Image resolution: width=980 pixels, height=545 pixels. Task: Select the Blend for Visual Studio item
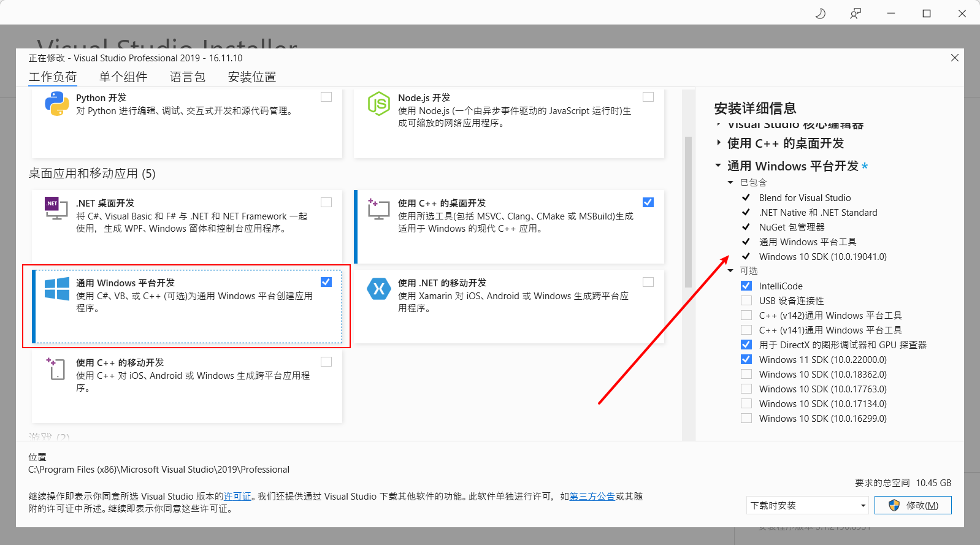pyautogui.click(x=805, y=197)
